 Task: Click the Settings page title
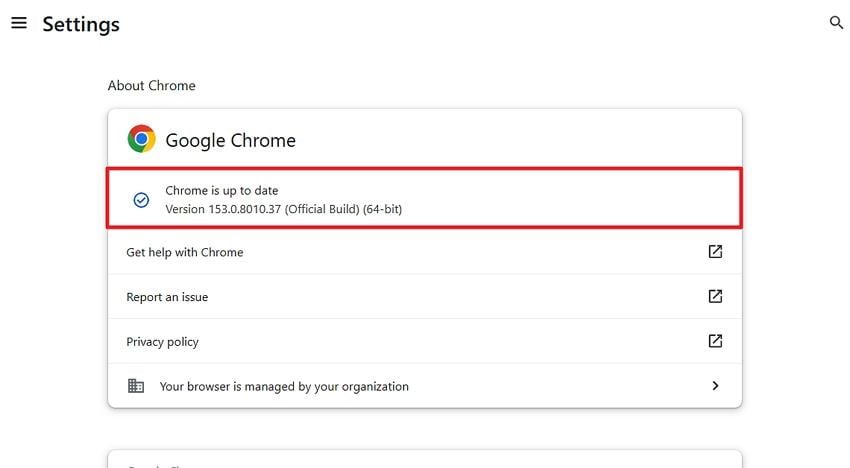[x=81, y=24]
